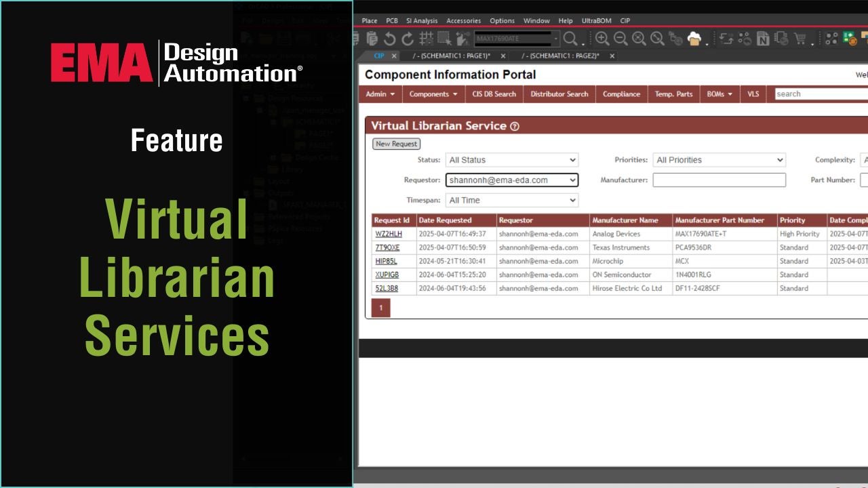This screenshot has height=488, width=868.
Task: Open Temp. Parts in portal navigation
Action: (673, 94)
